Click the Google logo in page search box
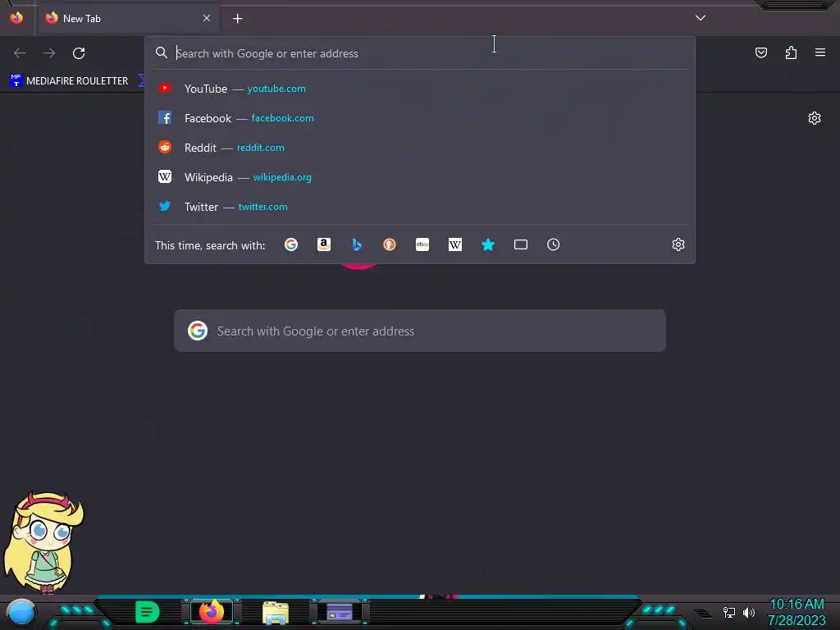840x630 pixels. pyautogui.click(x=198, y=331)
